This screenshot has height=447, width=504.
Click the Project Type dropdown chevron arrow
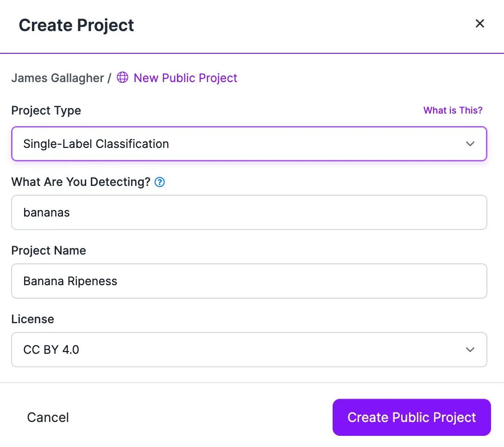(470, 144)
